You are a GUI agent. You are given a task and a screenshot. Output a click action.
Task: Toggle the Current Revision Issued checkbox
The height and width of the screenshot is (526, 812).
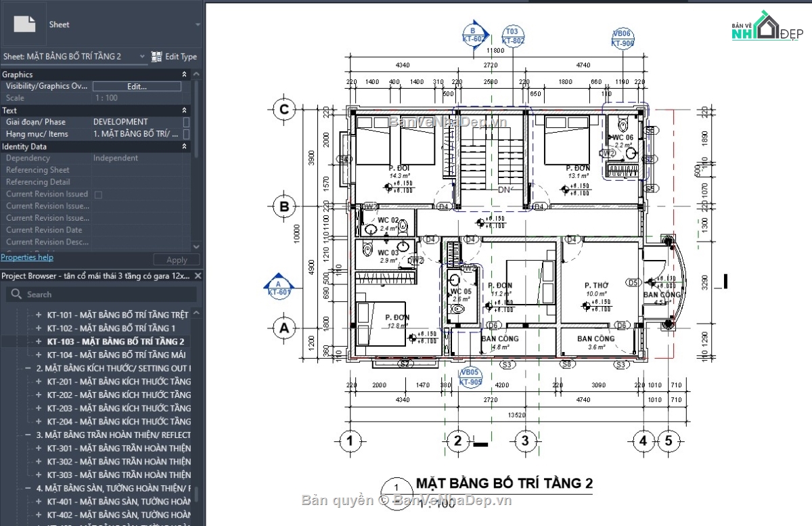point(98,194)
